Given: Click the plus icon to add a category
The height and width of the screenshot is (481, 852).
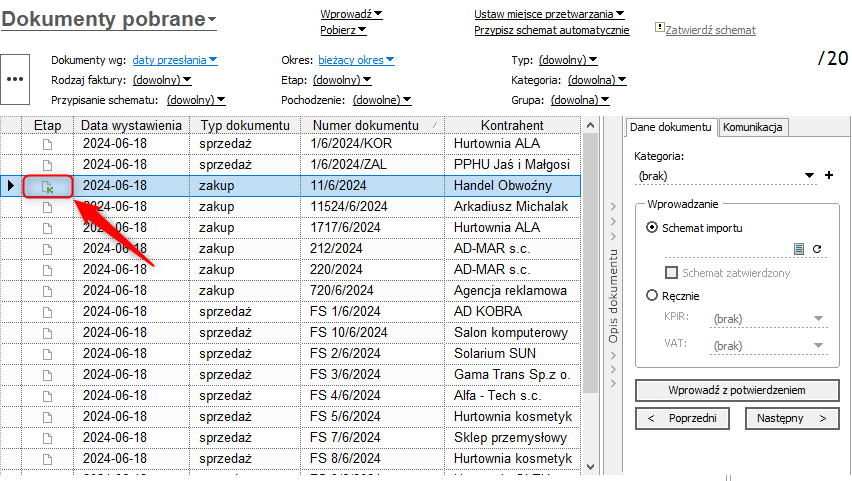Looking at the screenshot, I should coord(828,176).
